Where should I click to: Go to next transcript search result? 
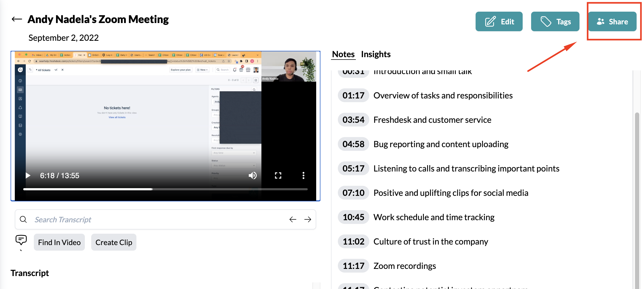click(307, 219)
